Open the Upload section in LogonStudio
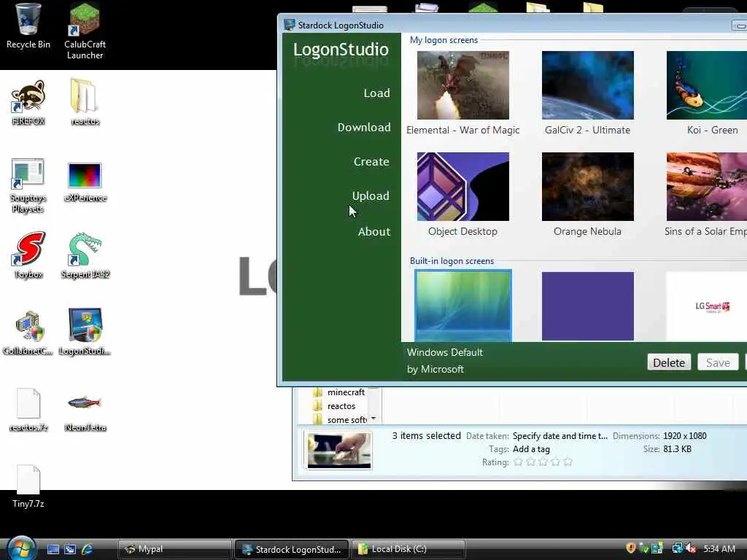Image resolution: width=747 pixels, height=560 pixels. [370, 195]
